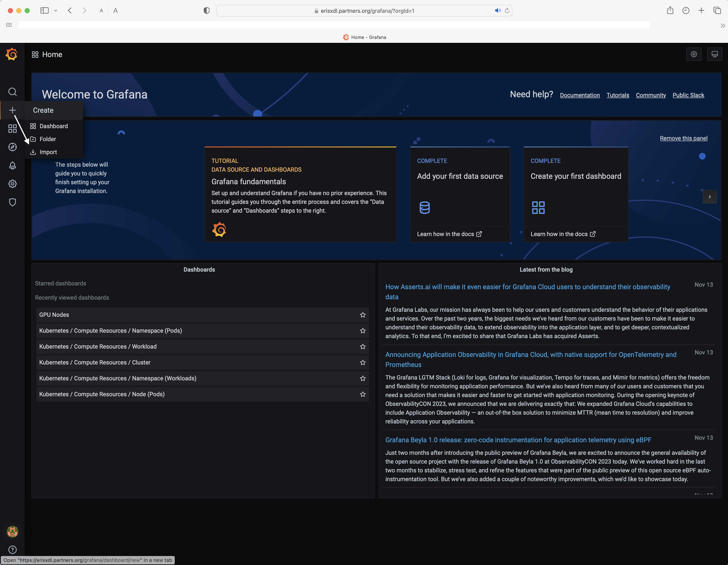The image size is (728, 565).
Task: Star Kubernetes Node (Pods) dashboard
Action: pos(363,394)
